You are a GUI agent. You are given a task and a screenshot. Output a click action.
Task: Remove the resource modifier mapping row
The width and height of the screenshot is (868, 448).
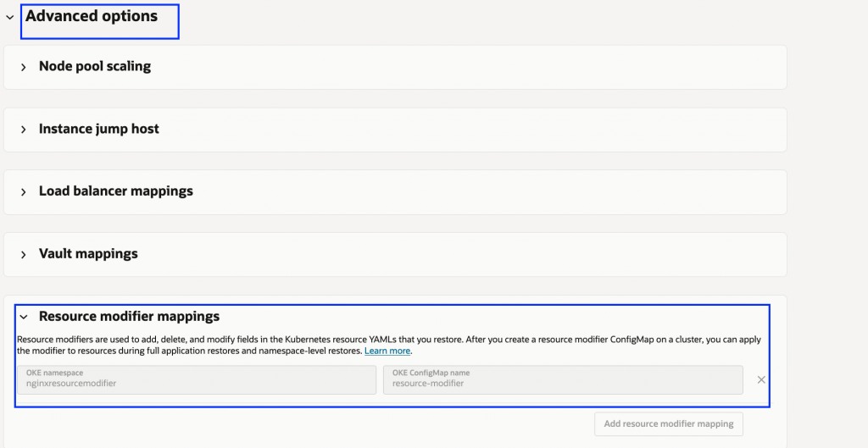[761, 380]
